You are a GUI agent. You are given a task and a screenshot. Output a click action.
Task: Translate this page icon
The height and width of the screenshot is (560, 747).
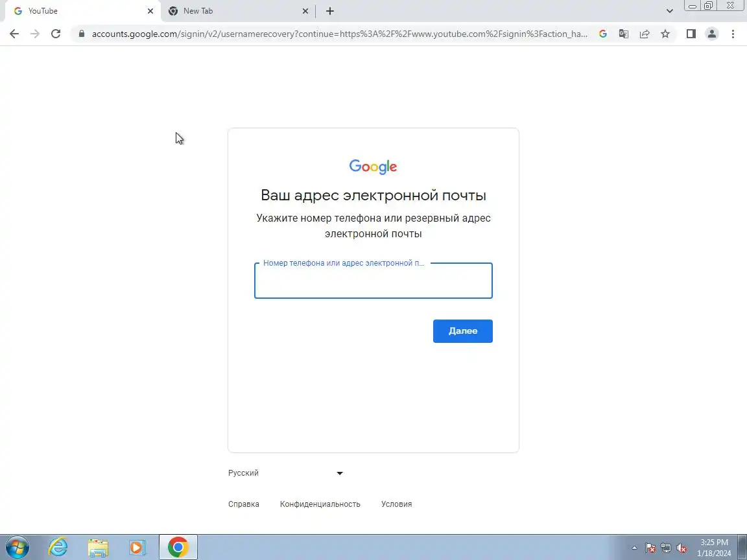coord(624,34)
